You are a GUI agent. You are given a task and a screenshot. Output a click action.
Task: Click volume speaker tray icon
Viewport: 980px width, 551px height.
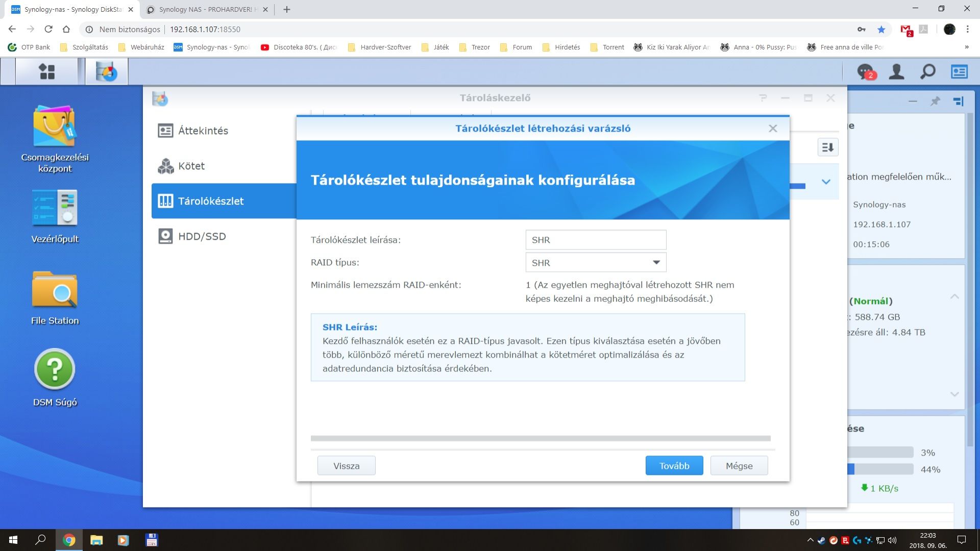892,540
